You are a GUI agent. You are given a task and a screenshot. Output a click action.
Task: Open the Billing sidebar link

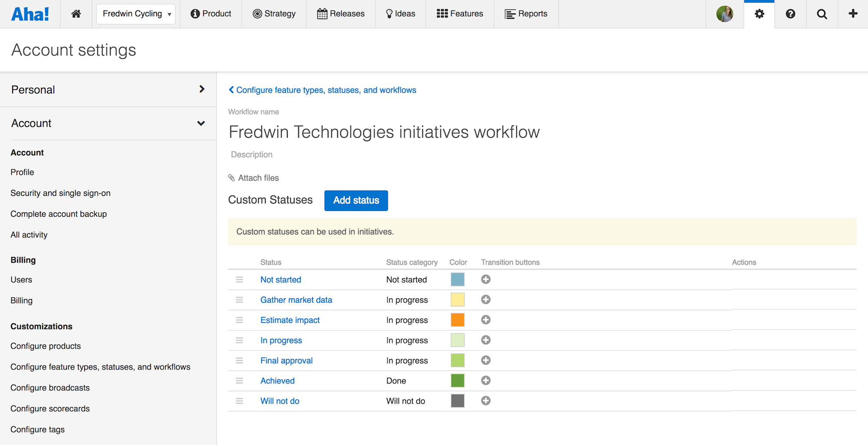click(21, 301)
